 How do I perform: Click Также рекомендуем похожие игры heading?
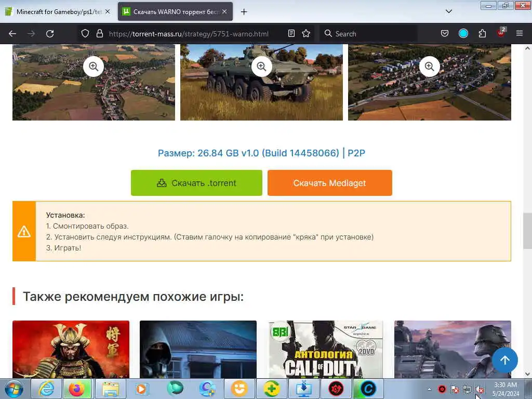point(134,297)
